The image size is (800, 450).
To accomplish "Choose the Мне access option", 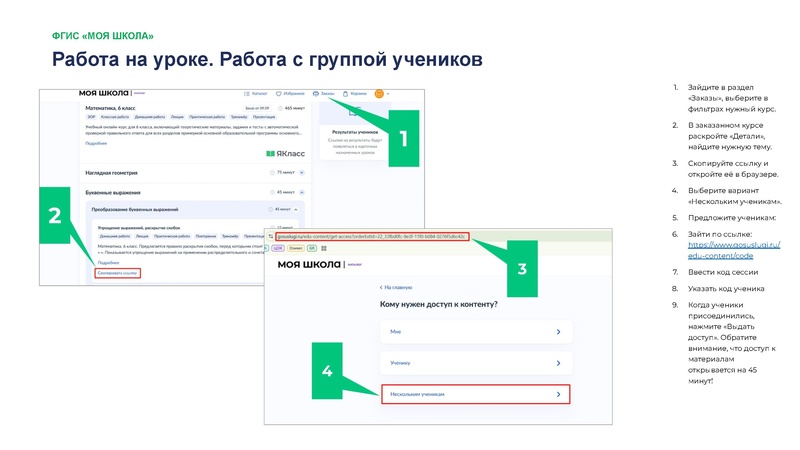I will tap(476, 332).
